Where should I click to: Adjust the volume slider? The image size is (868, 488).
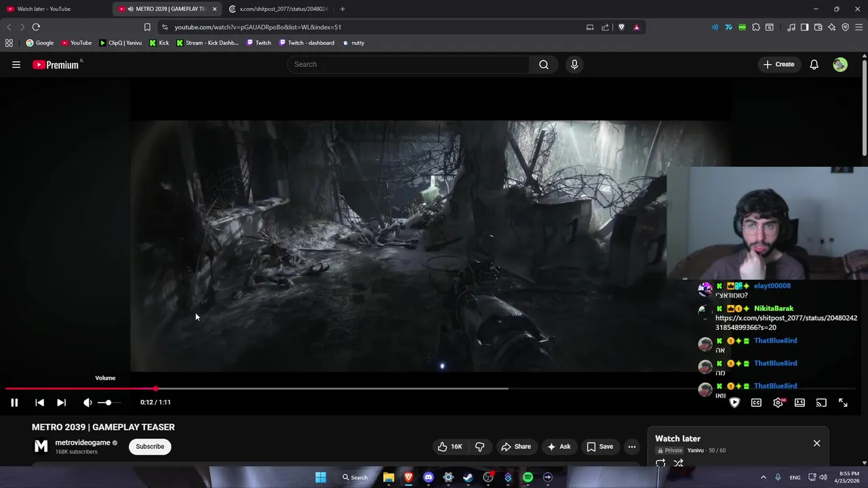[108, 403]
